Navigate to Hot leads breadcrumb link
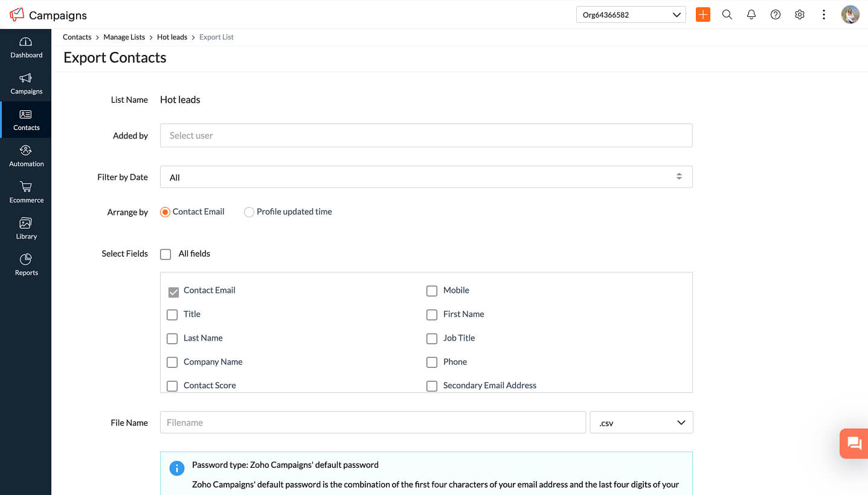 (x=172, y=37)
